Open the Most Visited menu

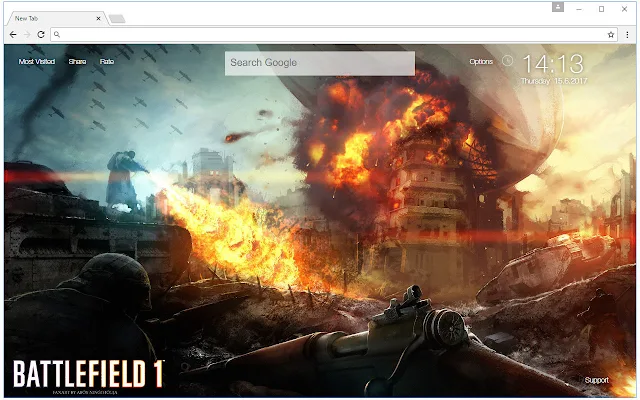(37, 62)
